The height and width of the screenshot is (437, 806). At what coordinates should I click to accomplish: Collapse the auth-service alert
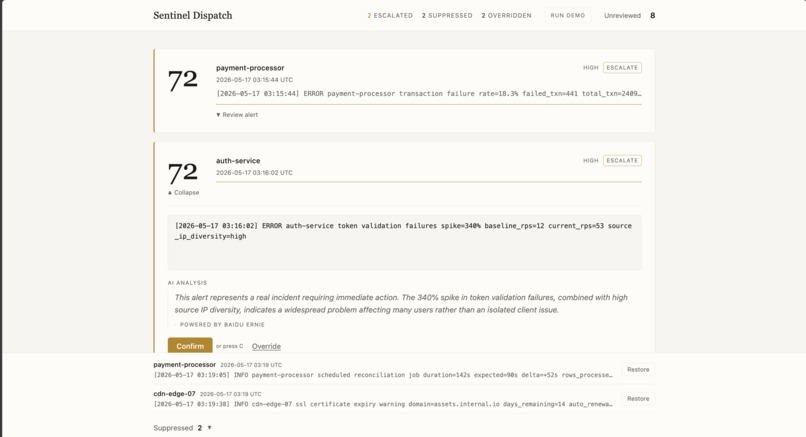click(184, 192)
